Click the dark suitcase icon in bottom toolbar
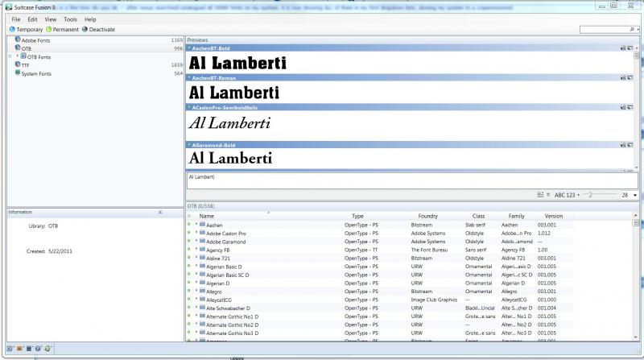The height and width of the screenshot is (360, 644). coord(29,349)
